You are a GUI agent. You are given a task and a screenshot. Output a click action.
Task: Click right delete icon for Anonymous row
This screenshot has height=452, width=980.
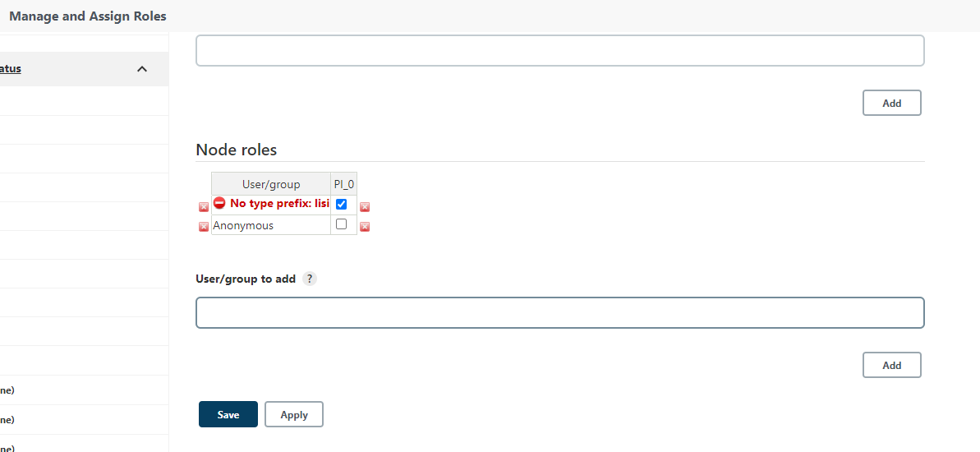(x=365, y=227)
